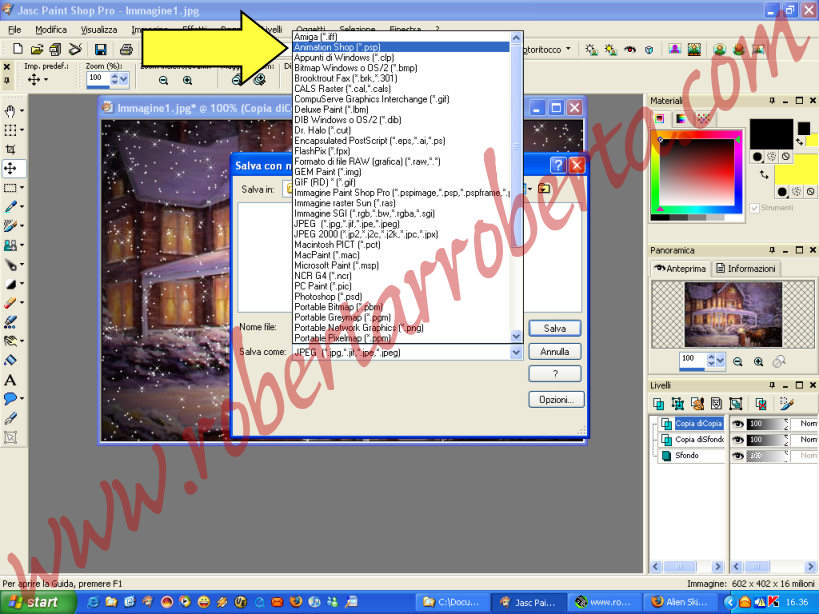The image size is (819, 614).
Task: Click the Save floppy disk icon
Action: tap(101, 49)
